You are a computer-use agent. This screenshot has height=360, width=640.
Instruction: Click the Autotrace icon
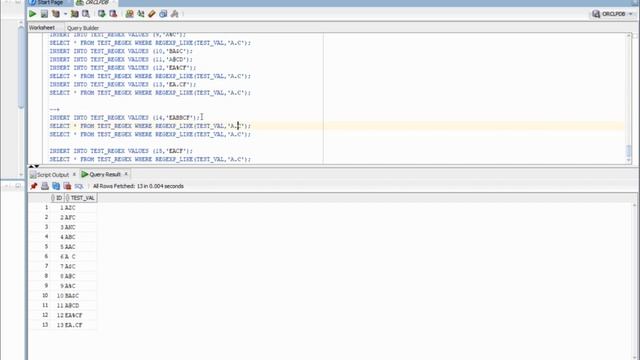pos(74,14)
